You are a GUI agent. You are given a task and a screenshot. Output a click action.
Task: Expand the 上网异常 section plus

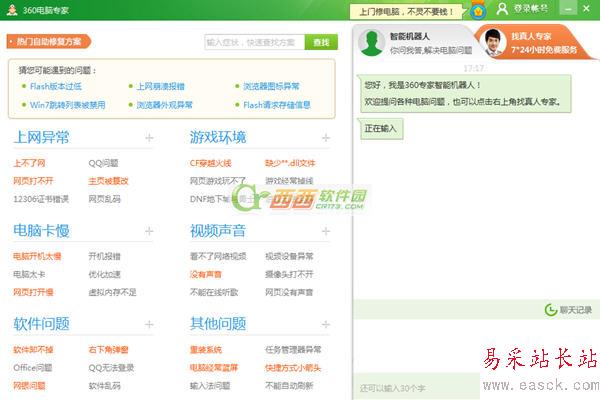tap(149, 138)
